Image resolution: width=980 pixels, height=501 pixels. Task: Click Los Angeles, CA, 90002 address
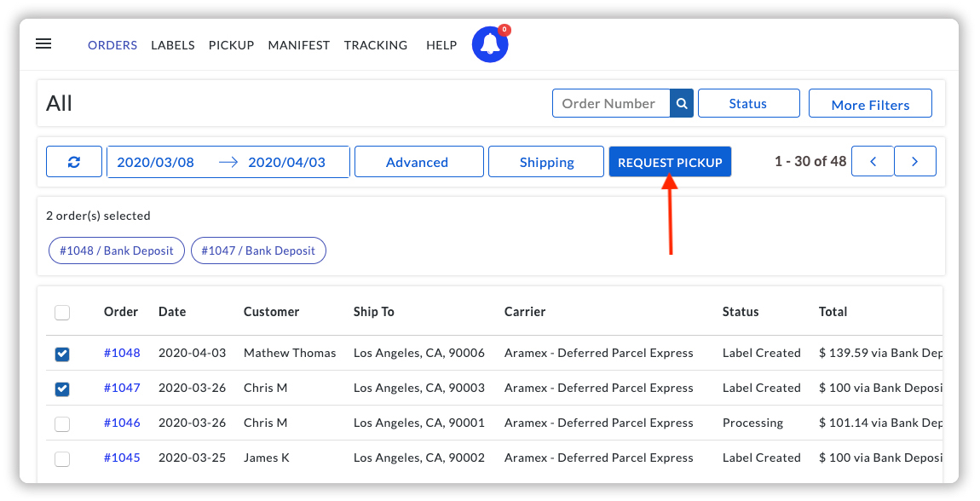tap(418, 458)
